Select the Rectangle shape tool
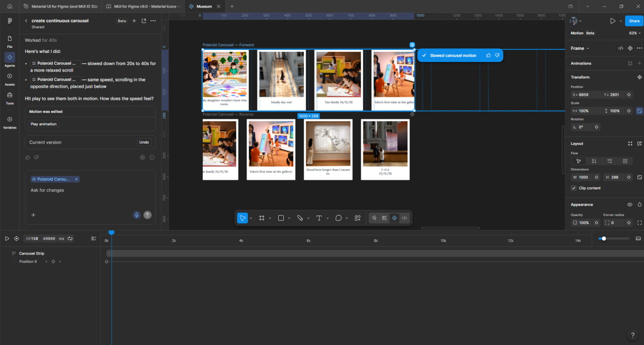Image resolution: width=644 pixels, height=345 pixels. pos(281,218)
